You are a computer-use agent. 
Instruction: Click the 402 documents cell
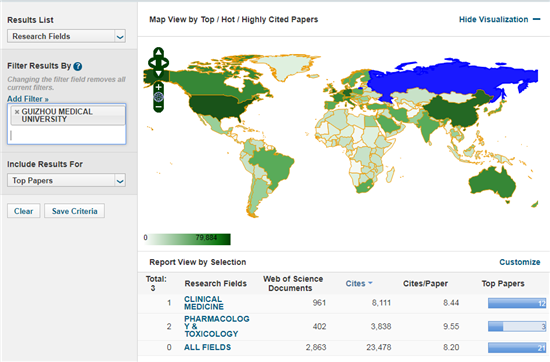319,327
